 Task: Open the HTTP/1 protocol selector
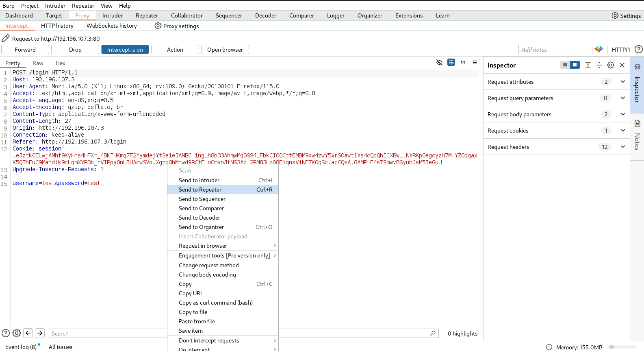tap(621, 49)
